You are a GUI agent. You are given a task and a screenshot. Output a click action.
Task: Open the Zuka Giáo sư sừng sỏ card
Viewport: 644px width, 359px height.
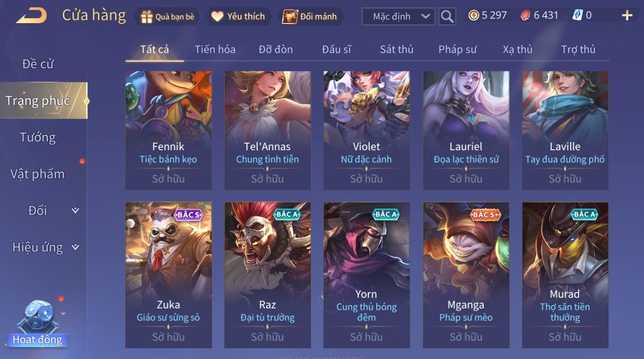click(168, 275)
